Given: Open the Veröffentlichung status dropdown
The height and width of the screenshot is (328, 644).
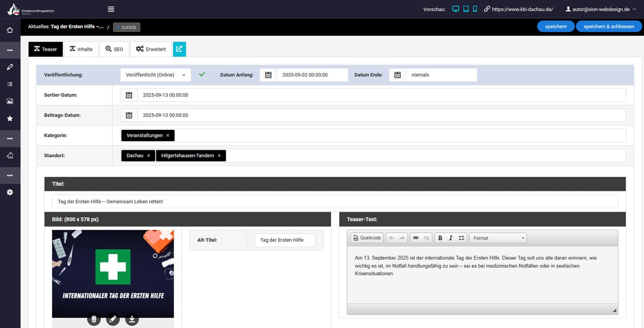Looking at the screenshot, I should coord(155,75).
